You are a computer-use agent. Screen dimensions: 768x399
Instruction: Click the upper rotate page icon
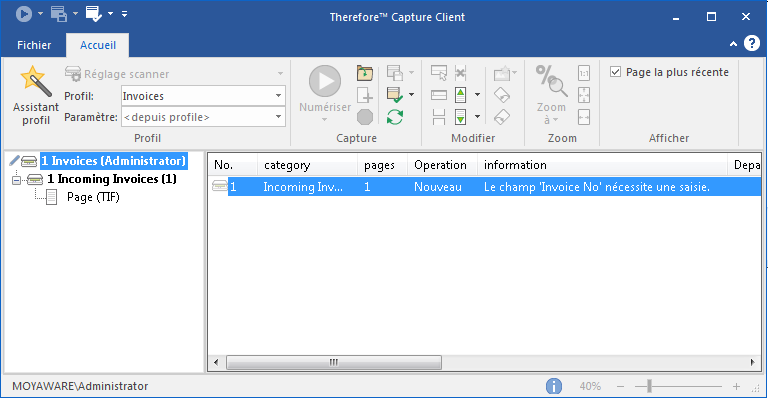[502, 95]
